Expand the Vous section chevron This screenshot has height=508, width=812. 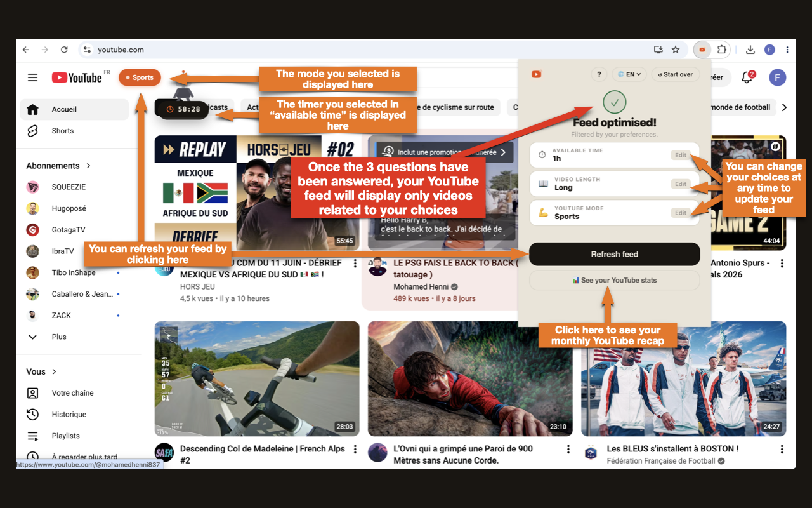coord(55,371)
